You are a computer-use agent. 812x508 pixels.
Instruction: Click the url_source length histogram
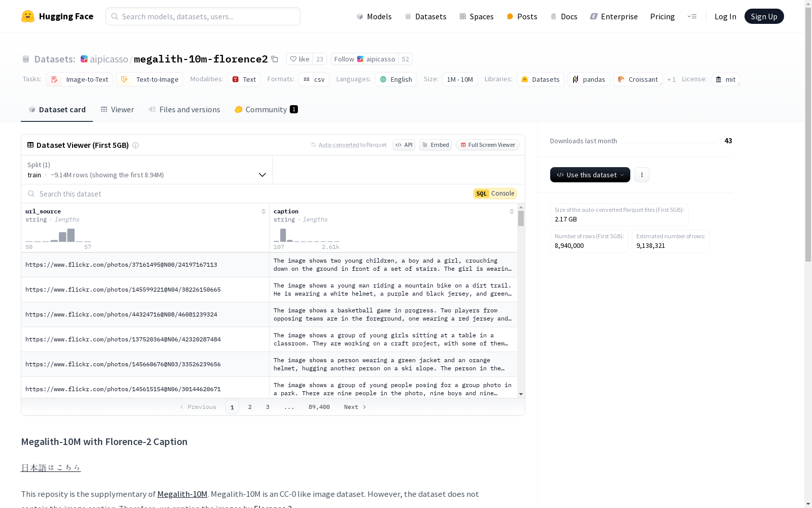[58, 235]
